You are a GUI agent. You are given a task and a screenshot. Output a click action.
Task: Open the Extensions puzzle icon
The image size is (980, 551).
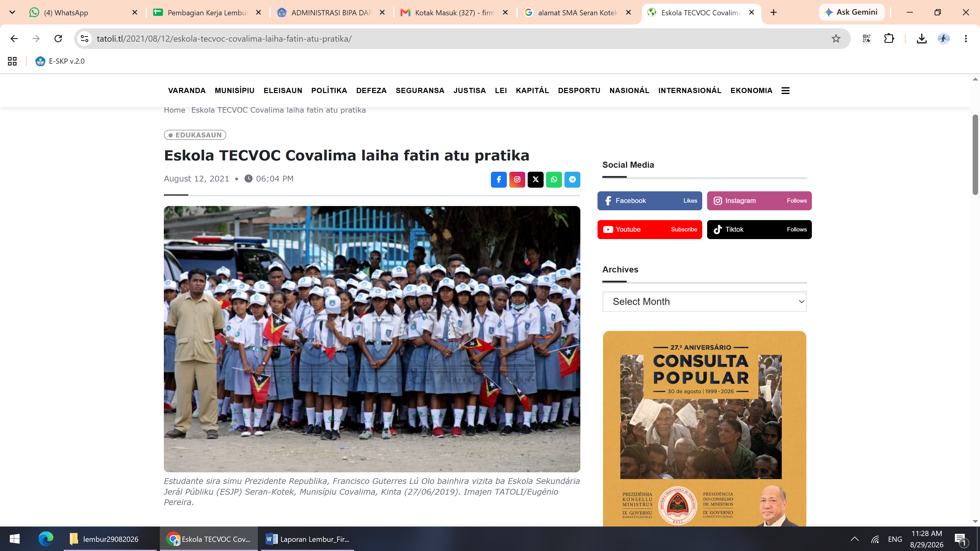point(889,38)
